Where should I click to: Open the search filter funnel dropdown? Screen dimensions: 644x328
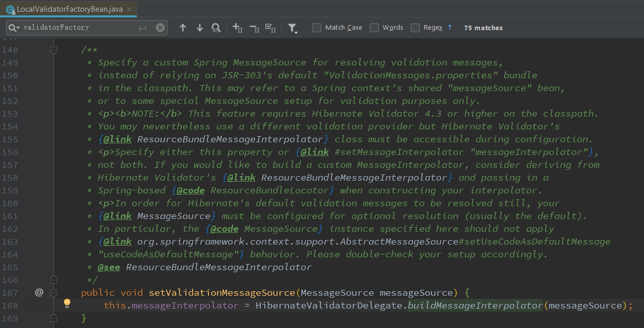coord(293,28)
